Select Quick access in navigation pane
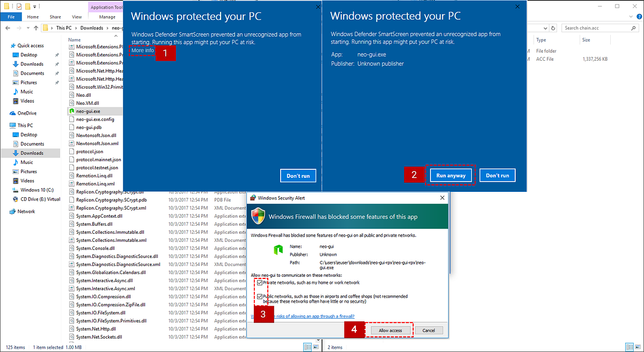 (x=31, y=46)
